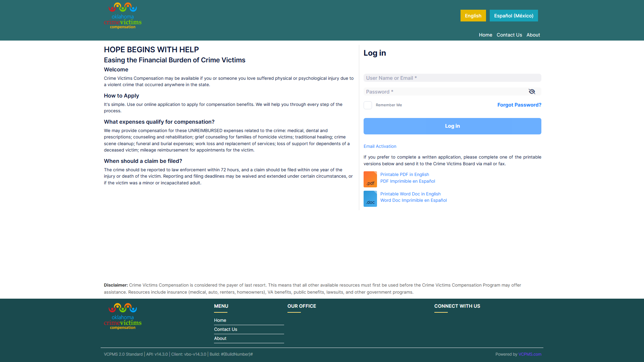The width and height of the screenshot is (644, 362).
Task: Open PDF Imprimible en Español
Action: pos(408,181)
